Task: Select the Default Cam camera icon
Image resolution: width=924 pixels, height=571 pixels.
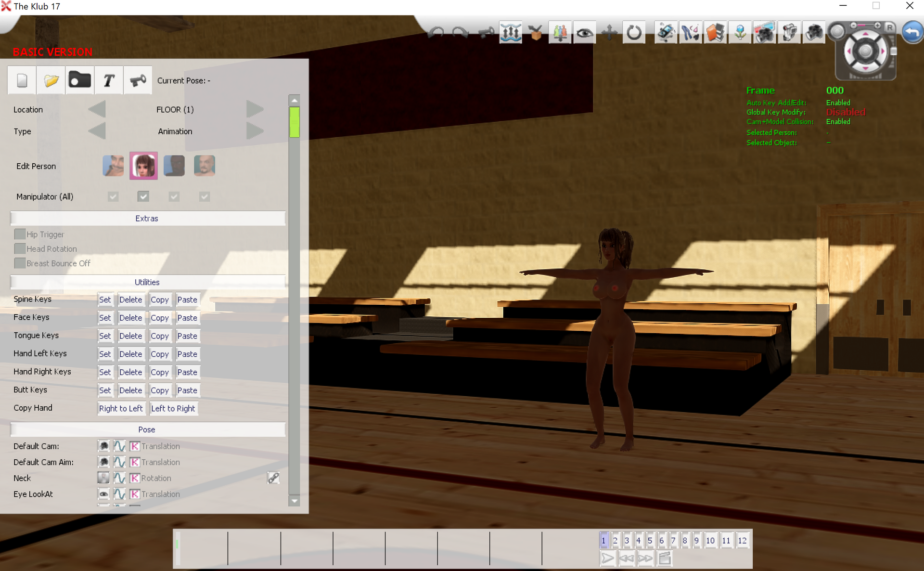Action: tap(103, 446)
